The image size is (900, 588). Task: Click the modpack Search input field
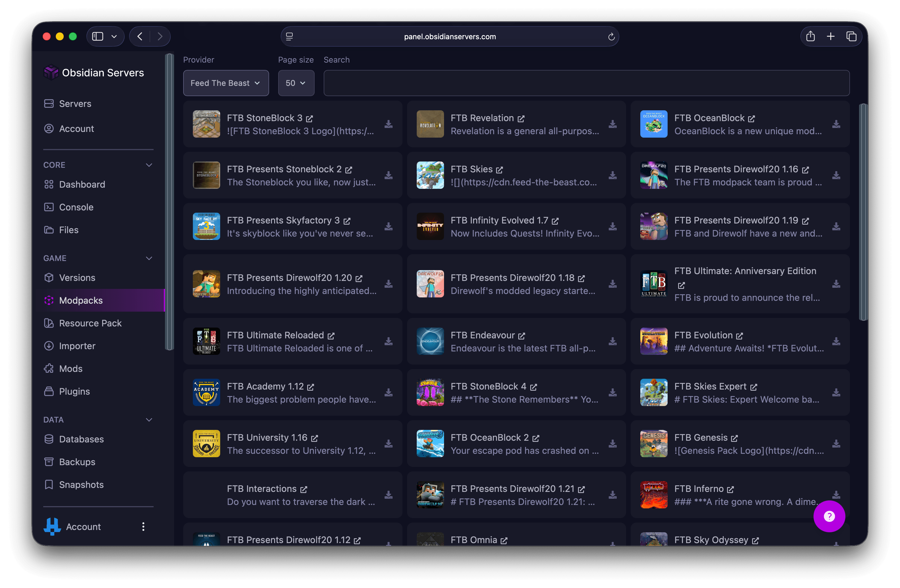[586, 83]
